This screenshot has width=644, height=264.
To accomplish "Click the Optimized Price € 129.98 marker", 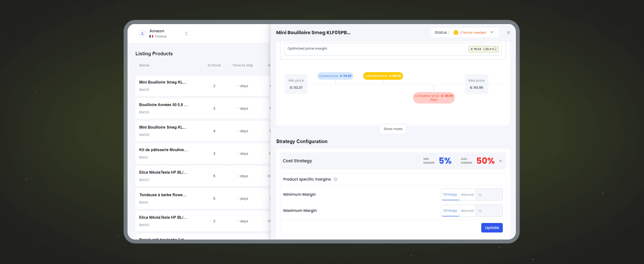I will pos(383,76).
